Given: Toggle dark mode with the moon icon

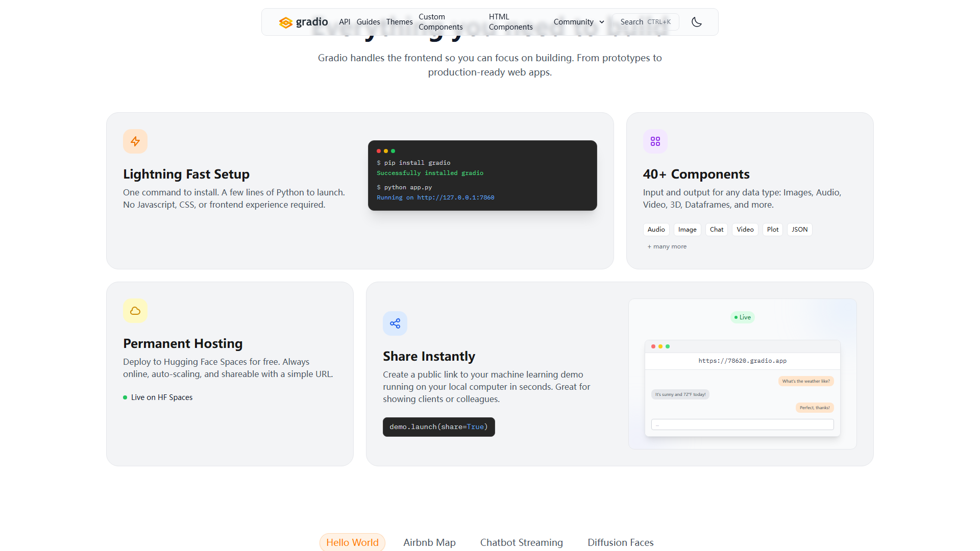Looking at the screenshot, I should [697, 22].
